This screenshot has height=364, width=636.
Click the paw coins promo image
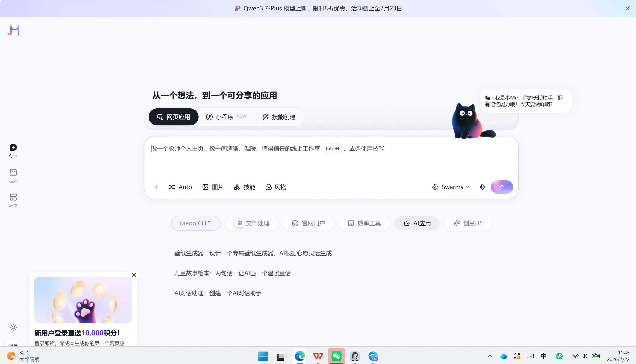pyautogui.click(x=83, y=300)
